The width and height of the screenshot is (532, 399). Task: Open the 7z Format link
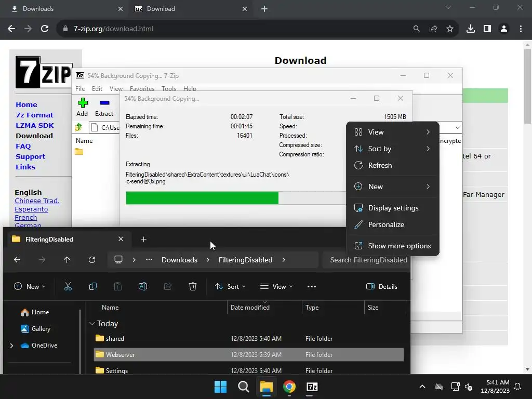[x=34, y=115]
